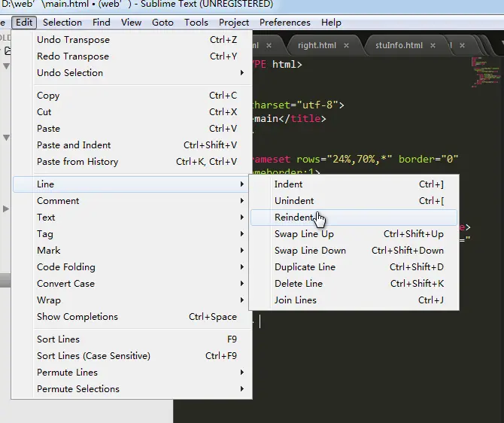This screenshot has width=504, height=423.
Task: Expand the Wrap submenu
Action: coord(132,300)
